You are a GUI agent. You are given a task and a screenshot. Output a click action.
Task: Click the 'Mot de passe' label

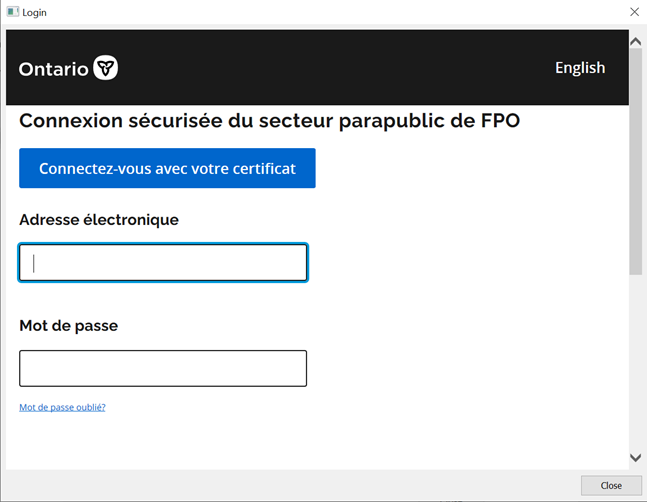tap(68, 325)
